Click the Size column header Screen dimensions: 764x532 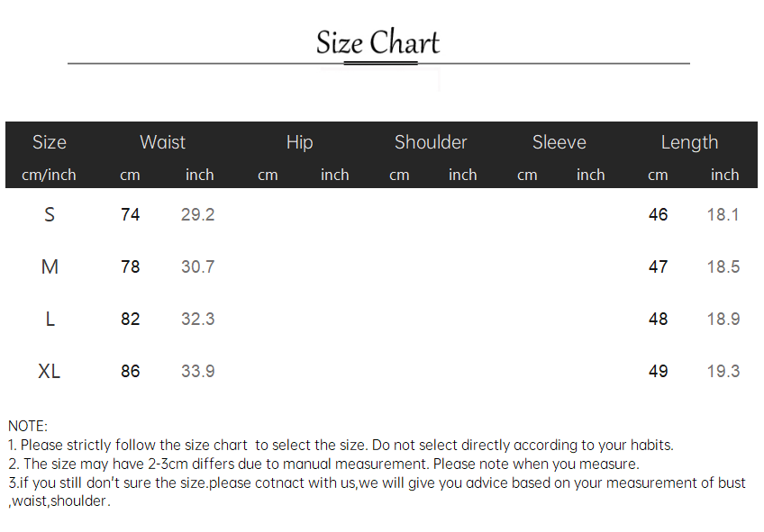(x=50, y=142)
